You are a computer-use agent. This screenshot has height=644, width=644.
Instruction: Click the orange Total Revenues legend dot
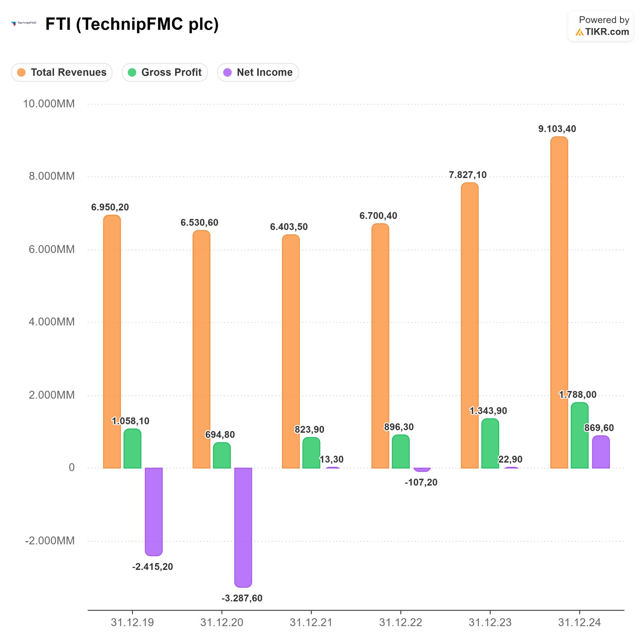[21, 72]
